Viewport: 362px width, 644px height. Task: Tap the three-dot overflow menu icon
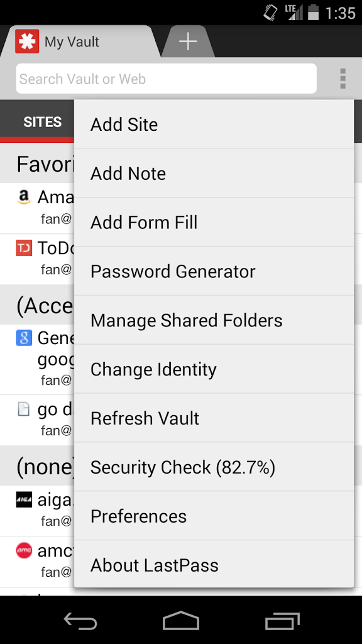click(x=343, y=79)
